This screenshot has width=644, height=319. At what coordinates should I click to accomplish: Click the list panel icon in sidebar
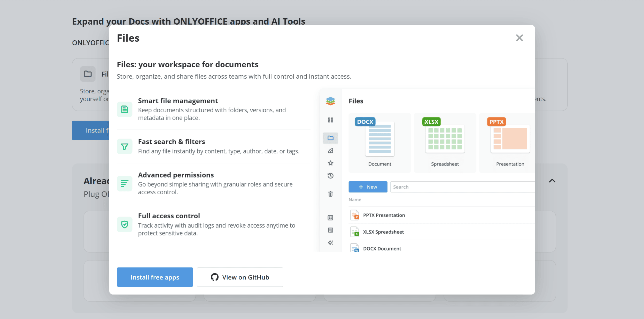(x=330, y=230)
